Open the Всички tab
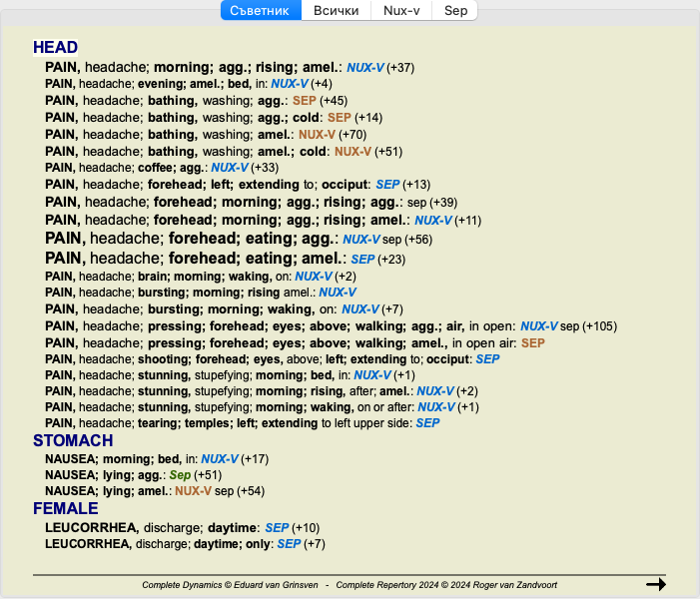The width and height of the screenshot is (700, 599). click(x=337, y=11)
